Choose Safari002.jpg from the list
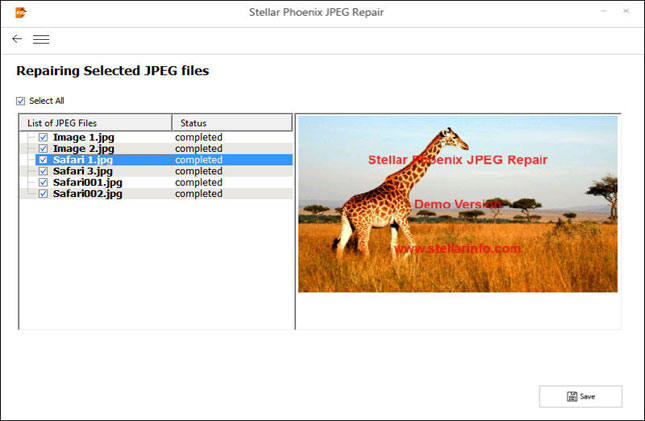Image resolution: width=645 pixels, height=421 pixels. (88, 194)
